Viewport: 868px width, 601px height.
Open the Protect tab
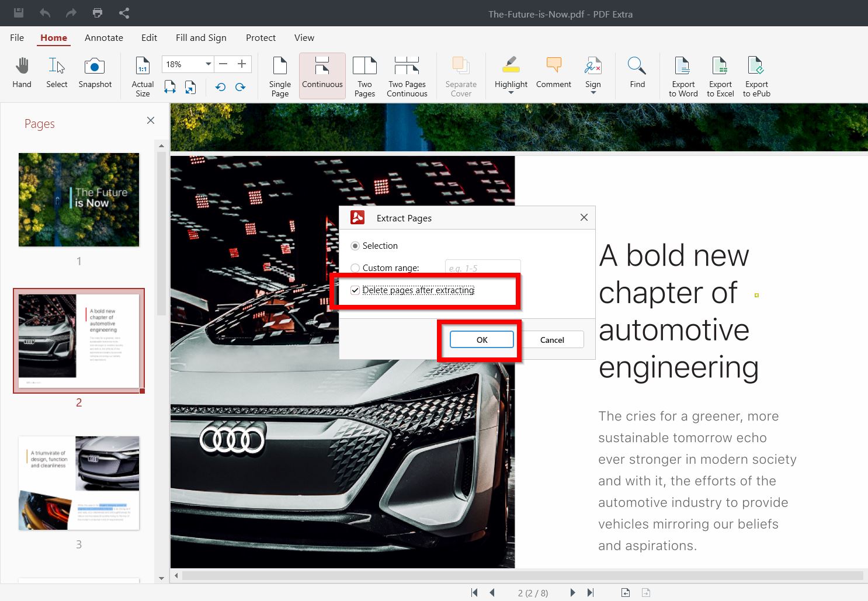(x=261, y=37)
